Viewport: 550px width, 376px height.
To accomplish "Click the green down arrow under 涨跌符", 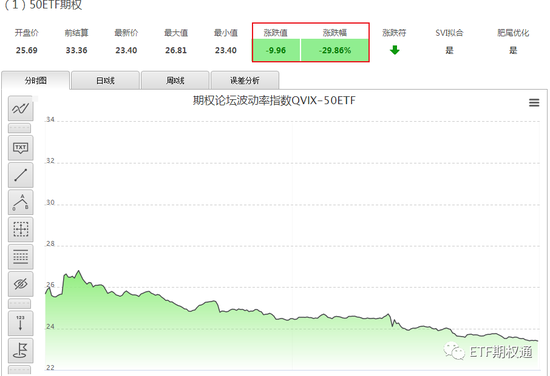I will pyautogui.click(x=395, y=50).
